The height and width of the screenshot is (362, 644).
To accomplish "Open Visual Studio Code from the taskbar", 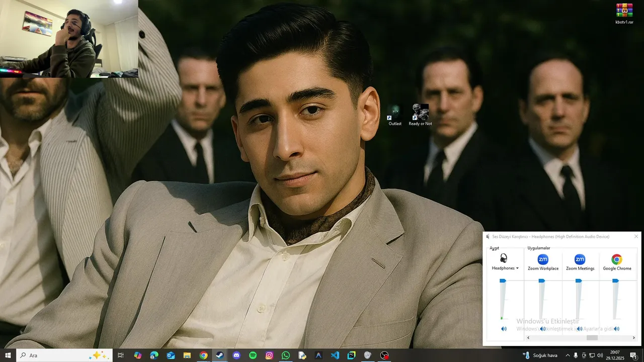I will (335, 355).
